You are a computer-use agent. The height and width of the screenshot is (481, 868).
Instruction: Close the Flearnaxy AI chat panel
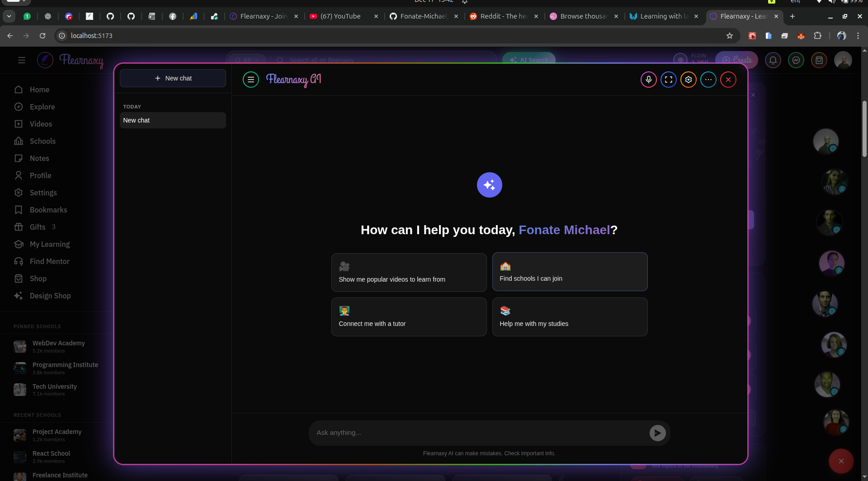728,80
